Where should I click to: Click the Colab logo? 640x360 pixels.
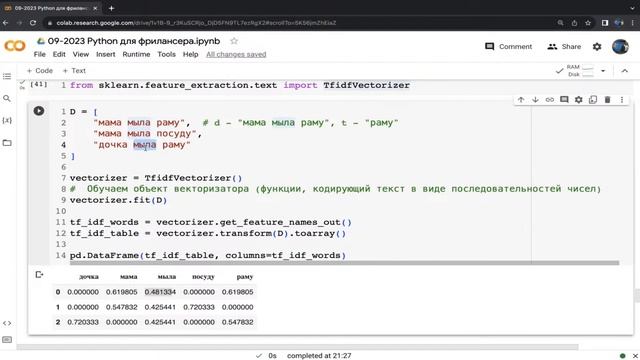15,46
